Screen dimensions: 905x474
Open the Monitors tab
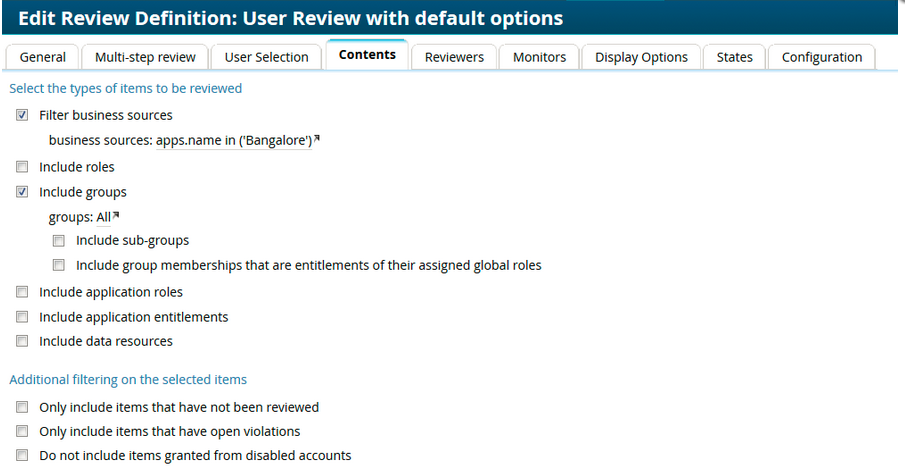point(539,57)
